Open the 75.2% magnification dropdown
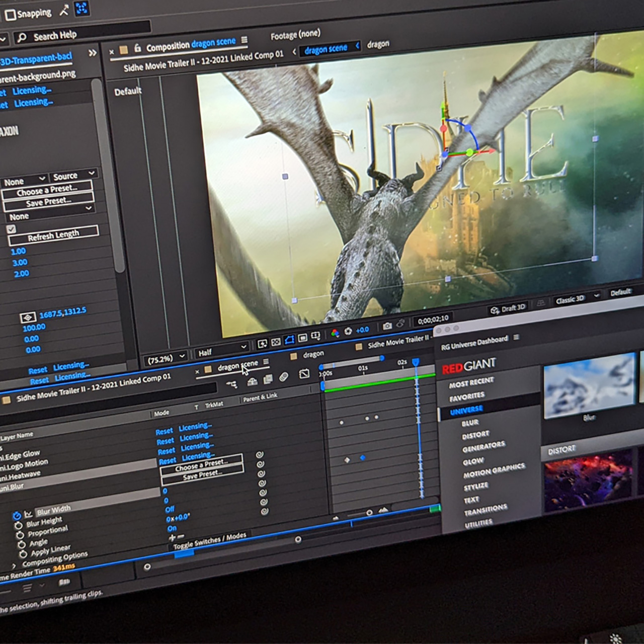 click(166, 358)
